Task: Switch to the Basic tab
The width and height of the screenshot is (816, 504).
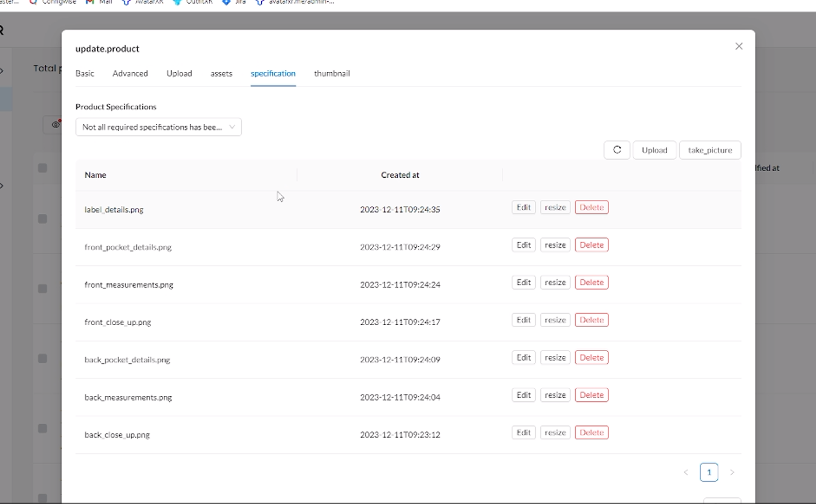Action: tap(85, 73)
